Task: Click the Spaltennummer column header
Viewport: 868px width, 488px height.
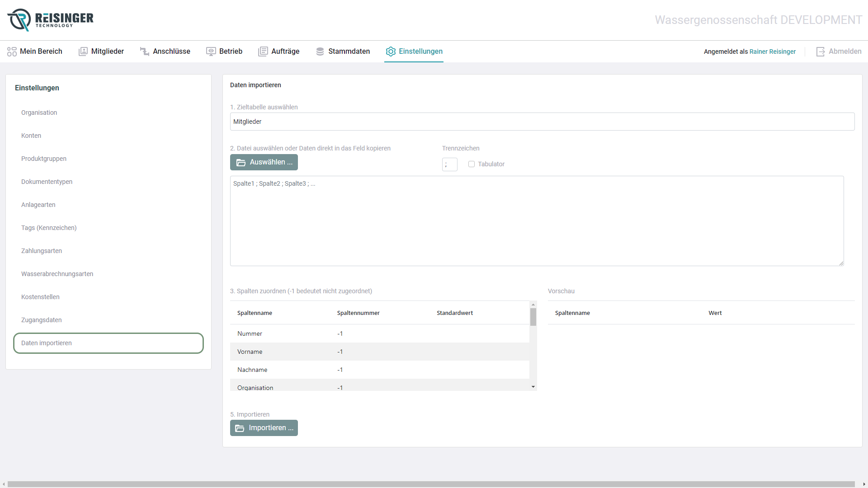Action: point(358,313)
